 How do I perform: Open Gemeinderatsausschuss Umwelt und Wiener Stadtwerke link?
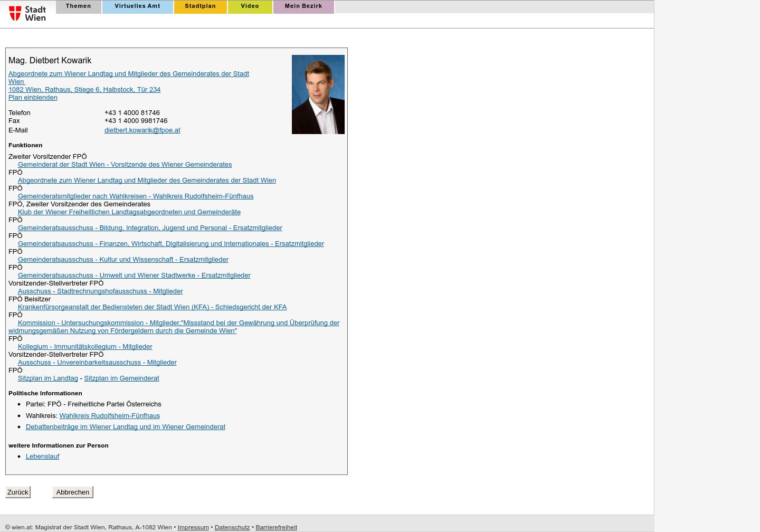134,275
